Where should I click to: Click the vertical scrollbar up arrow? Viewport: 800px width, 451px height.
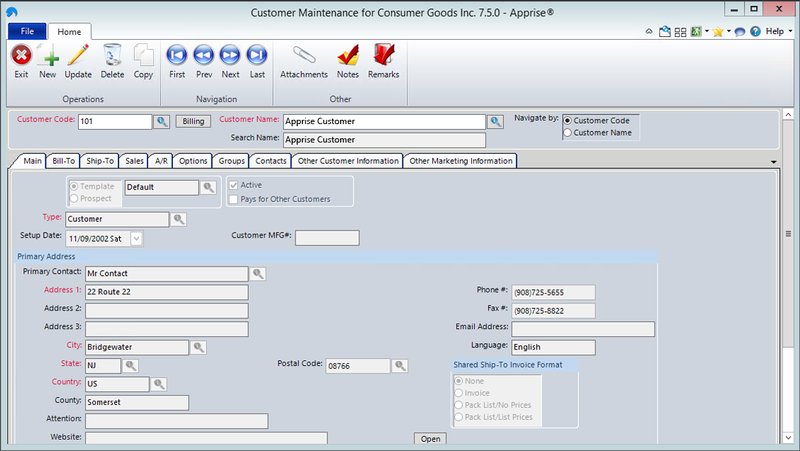(x=788, y=115)
